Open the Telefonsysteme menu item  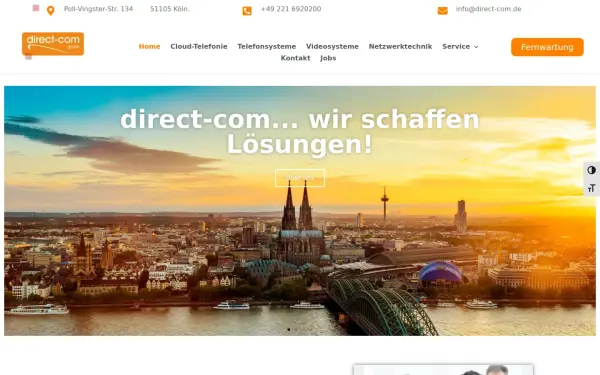(267, 46)
